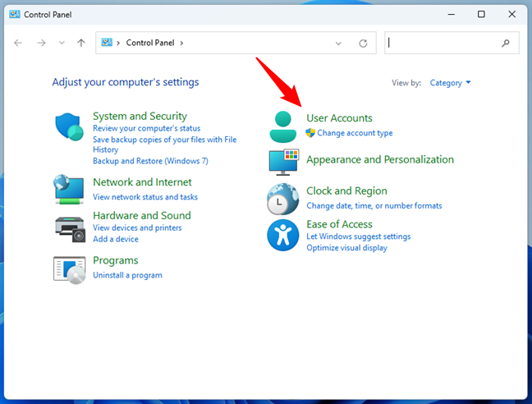
Task: Go back with the back arrow
Action: [x=18, y=43]
